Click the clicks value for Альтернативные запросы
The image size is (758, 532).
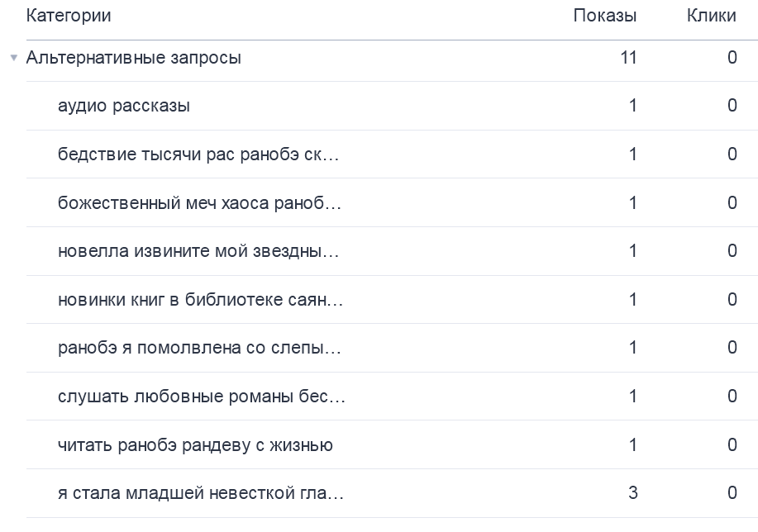tap(732, 59)
